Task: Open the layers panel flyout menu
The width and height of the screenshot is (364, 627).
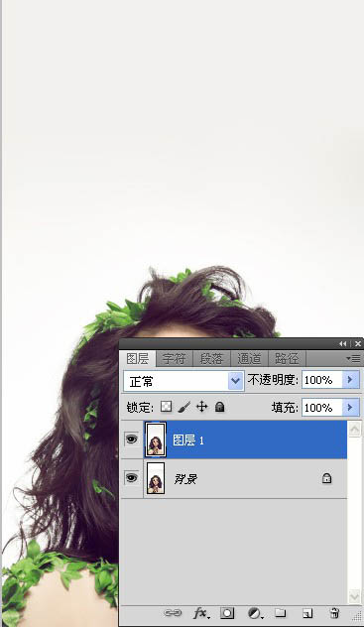Action: point(354,359)
